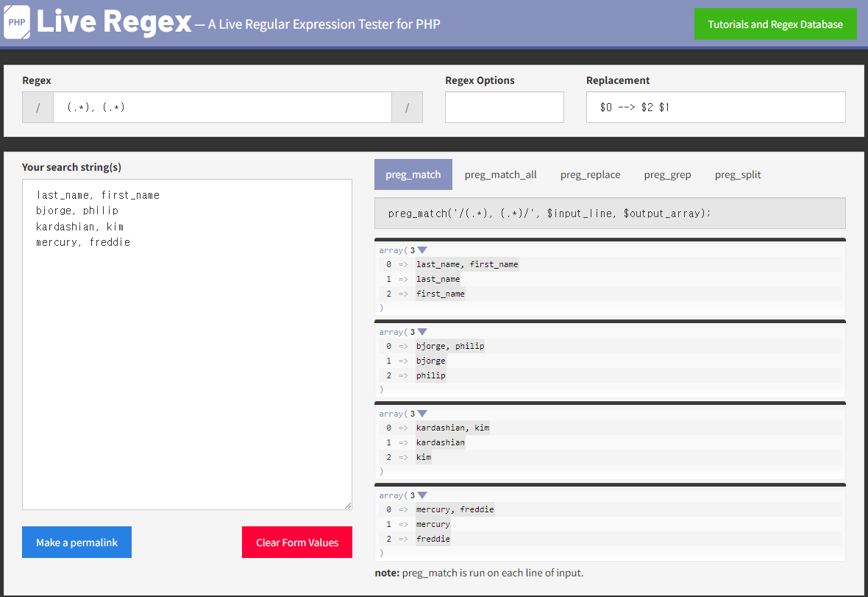Switch to the preg_split tab
868x597 pixels.
pyautogui.click(x=737, y=174)
